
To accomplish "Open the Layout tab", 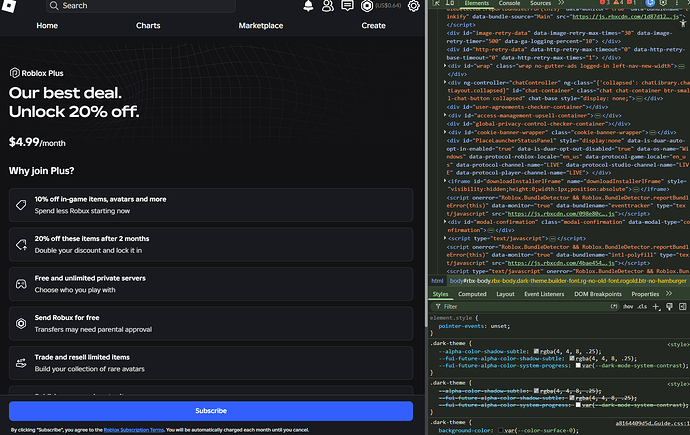I will coord(505,294).
